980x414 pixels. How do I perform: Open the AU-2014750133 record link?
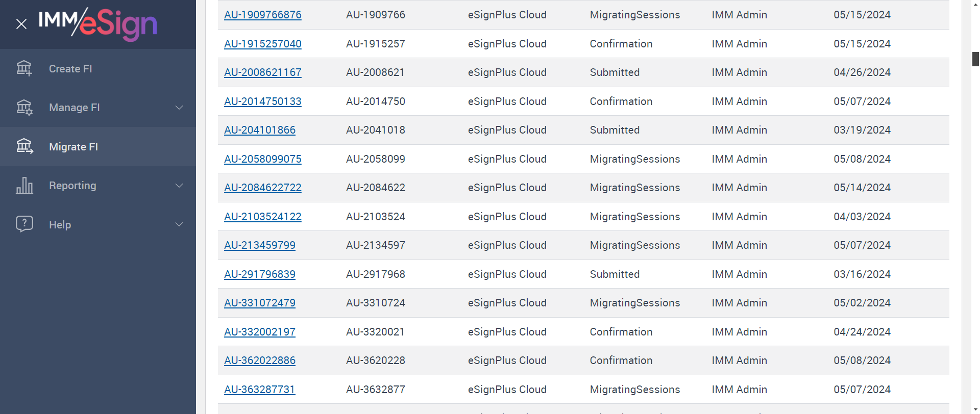tap(262, 101)
